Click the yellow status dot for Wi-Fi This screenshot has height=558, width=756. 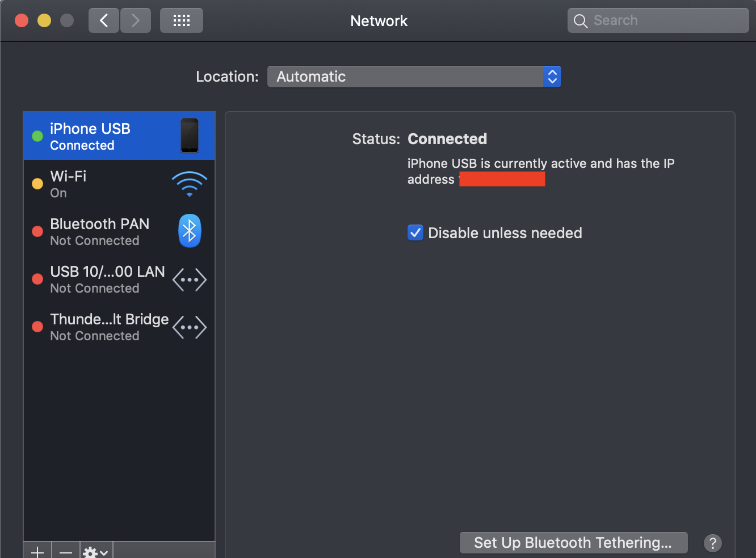37,184
